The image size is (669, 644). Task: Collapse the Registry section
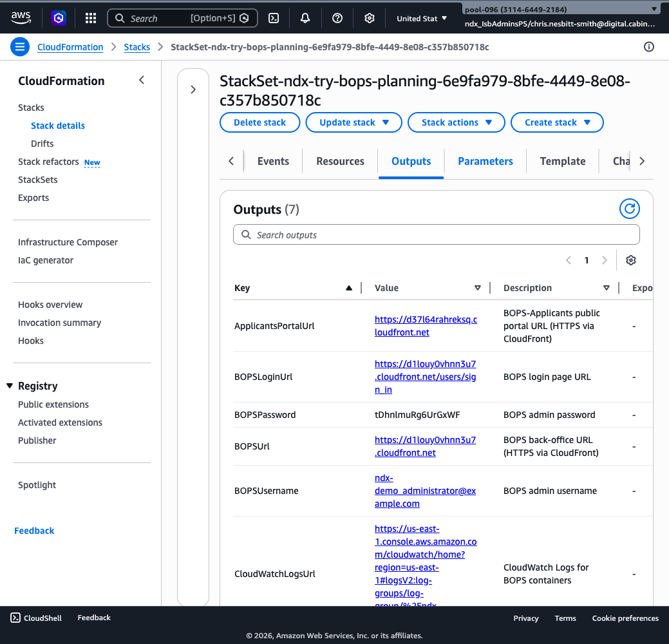tap(9, 386)
